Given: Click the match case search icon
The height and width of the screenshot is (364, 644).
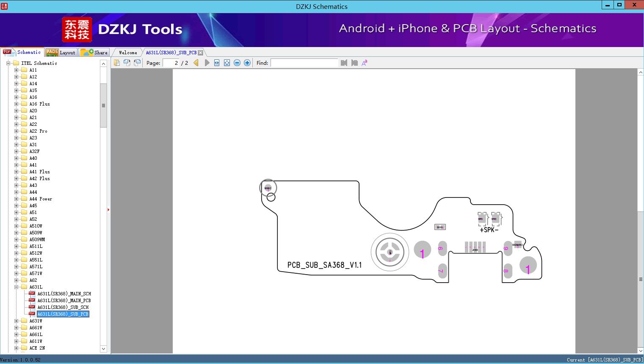Looking at the screenshot, I should (364, 63).
